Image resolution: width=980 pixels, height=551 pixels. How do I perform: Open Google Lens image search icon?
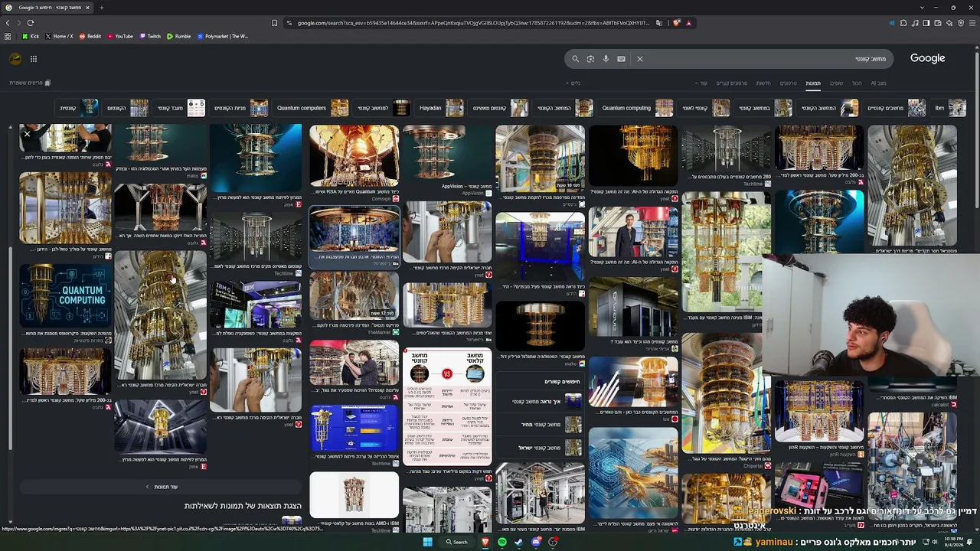click(x=590, y=59)
